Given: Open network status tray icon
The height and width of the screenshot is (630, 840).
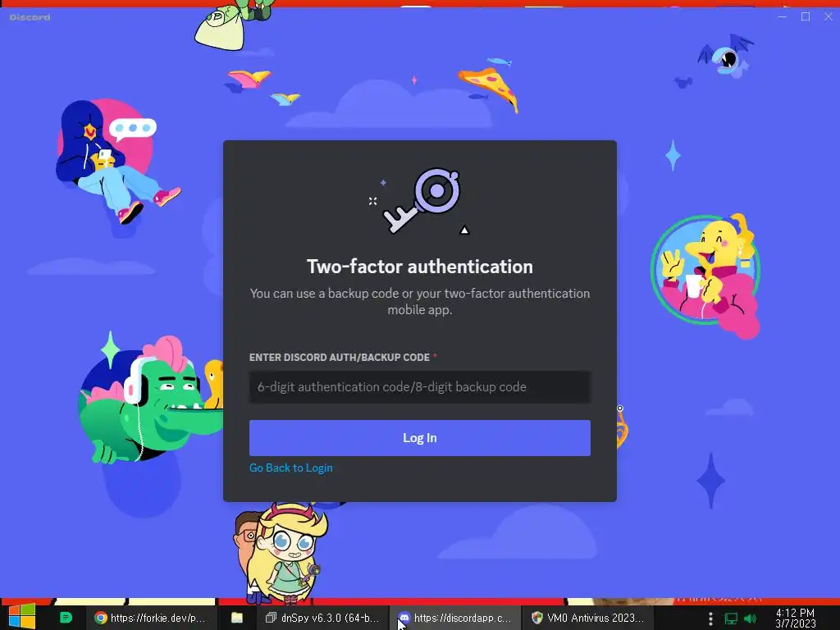Looking at the screenshot, I should tap(731, 619).
